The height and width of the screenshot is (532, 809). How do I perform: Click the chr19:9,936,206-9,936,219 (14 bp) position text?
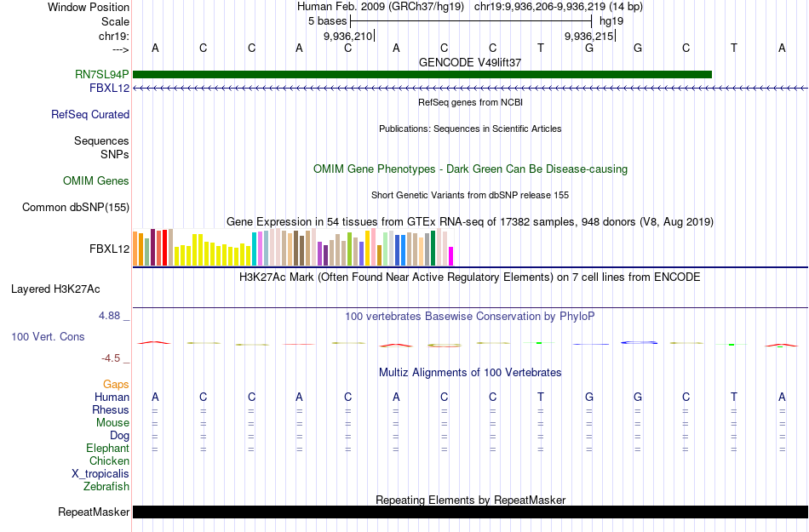pos(559,7)
